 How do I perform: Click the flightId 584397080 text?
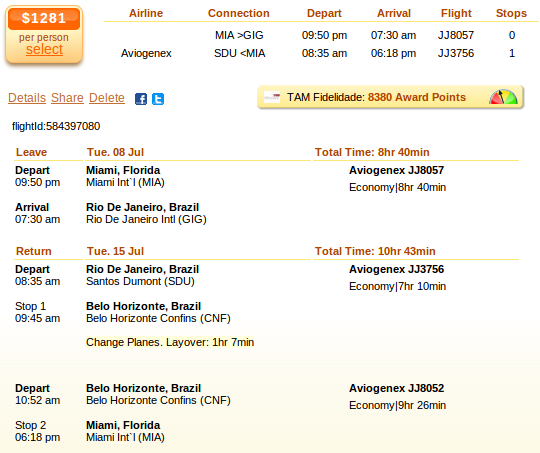coord(56,126)
